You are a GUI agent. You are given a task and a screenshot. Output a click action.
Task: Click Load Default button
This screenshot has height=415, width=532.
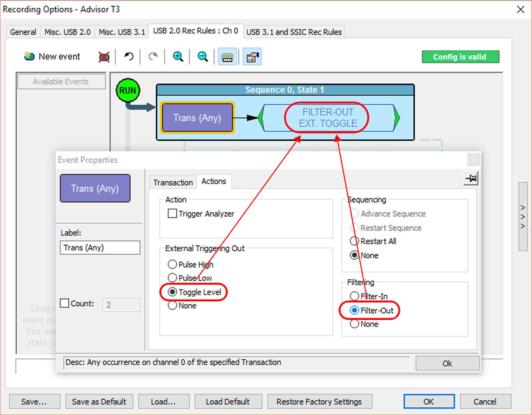coord(228,401)
